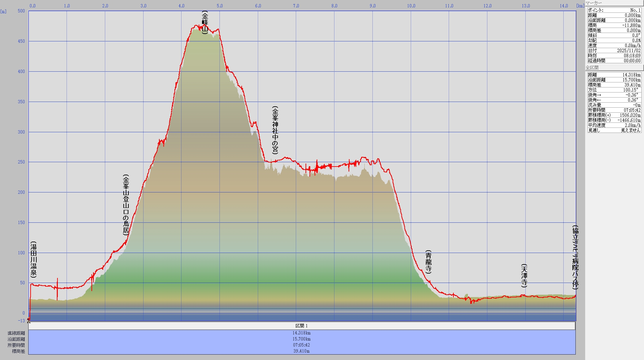Click the 金峯山登山口の鳥居 waypoint label
The width and height of the screenshot is (644, 360).
pos(126,204)
